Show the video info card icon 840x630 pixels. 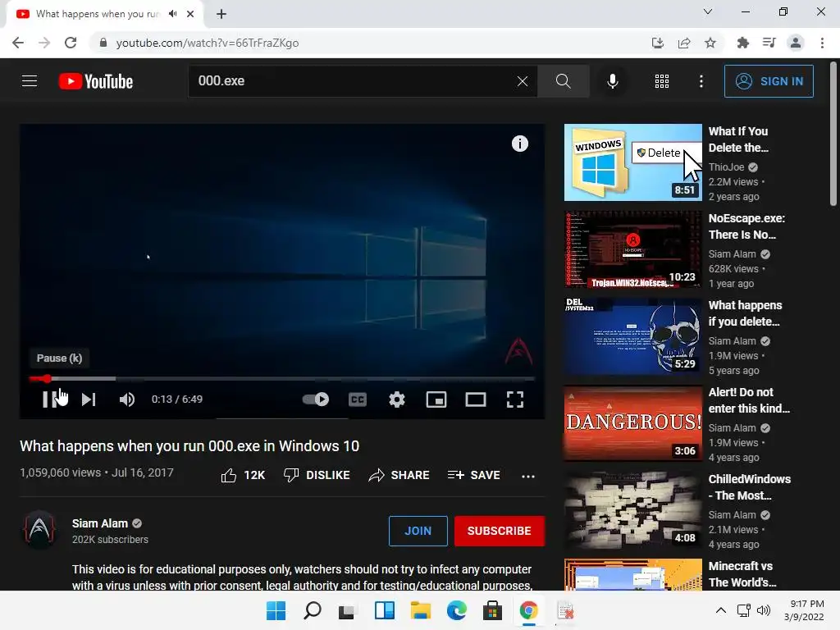[519, 144]
